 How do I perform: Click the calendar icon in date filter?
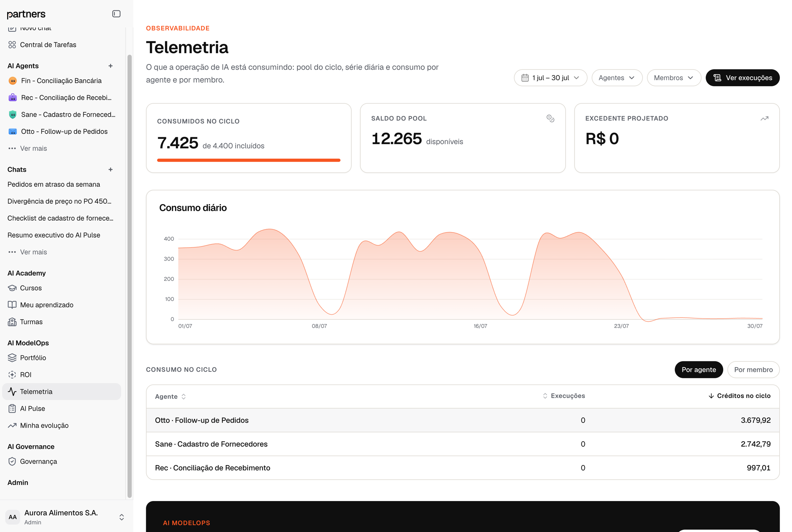[x=525, y=78]
